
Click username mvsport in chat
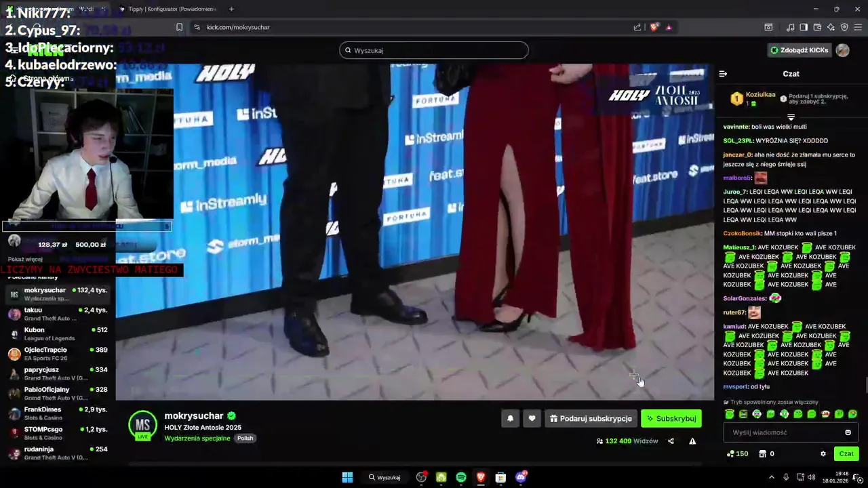tap(735, 386)
